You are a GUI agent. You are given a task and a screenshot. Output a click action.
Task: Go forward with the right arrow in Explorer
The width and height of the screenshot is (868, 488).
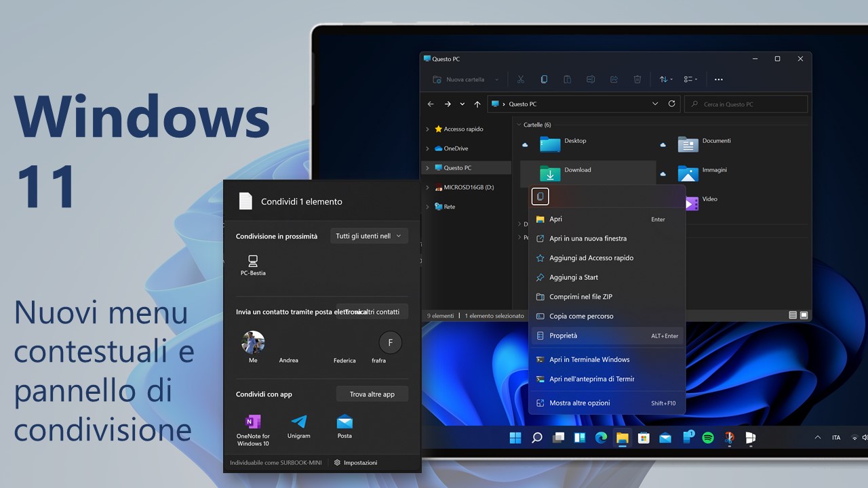448,104
